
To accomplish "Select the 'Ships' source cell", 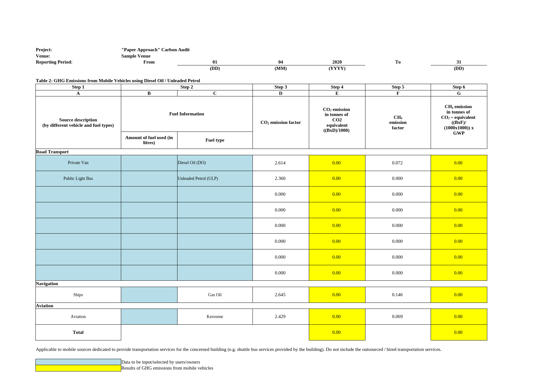I will pyautogui.click(x=78, y=295).
